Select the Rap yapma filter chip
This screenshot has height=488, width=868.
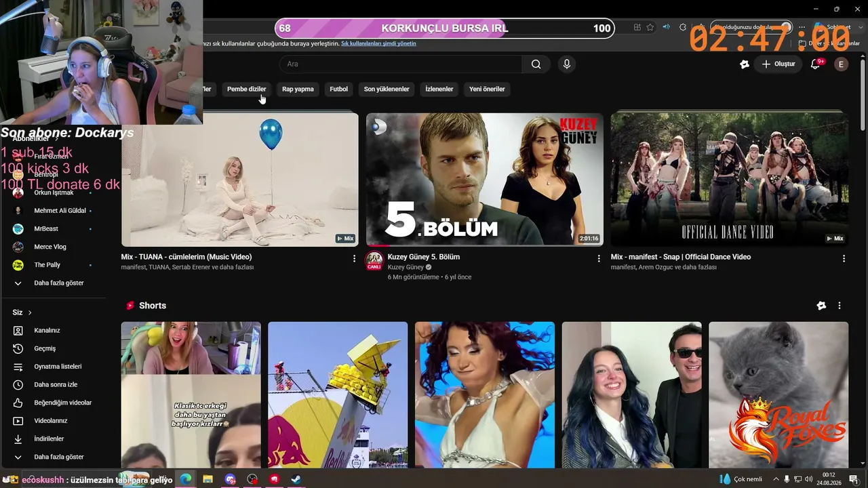point(298,89)
